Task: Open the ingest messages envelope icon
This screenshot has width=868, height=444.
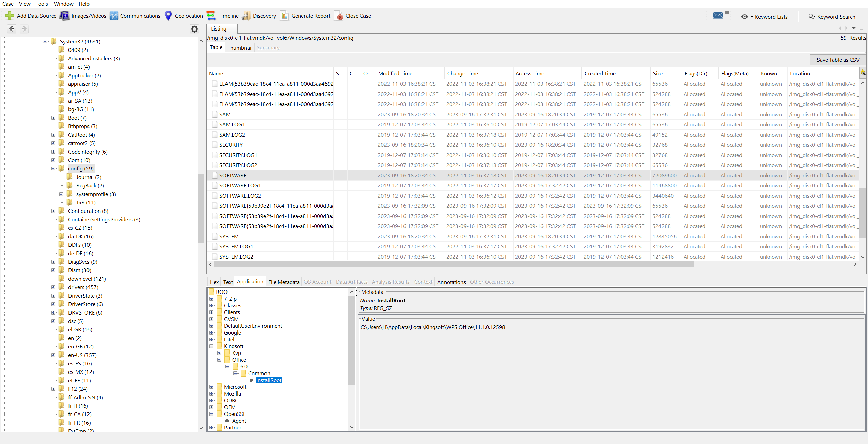Action: pyautogui.click(x=718, y=15)
